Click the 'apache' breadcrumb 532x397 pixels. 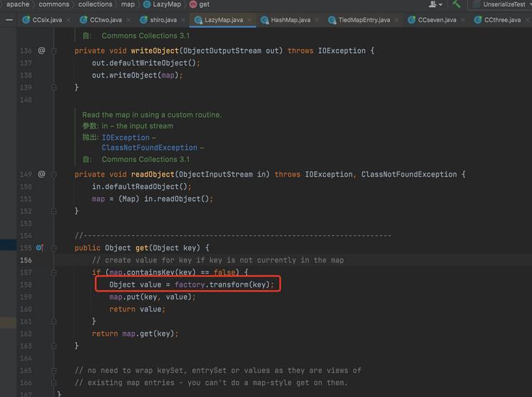(x=18, y=4)
